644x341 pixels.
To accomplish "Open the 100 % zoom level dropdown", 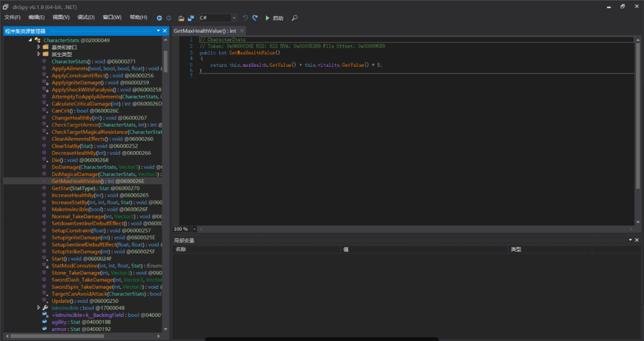I will [195, 229].
